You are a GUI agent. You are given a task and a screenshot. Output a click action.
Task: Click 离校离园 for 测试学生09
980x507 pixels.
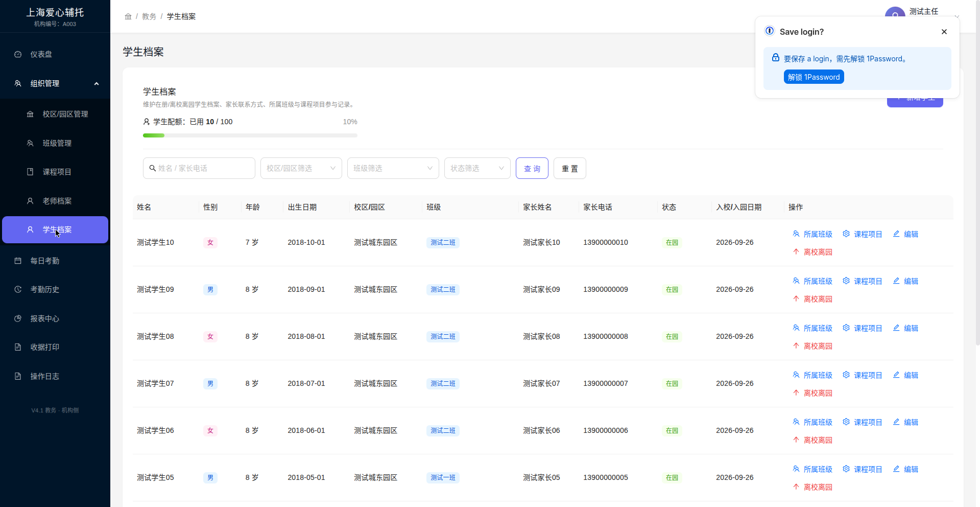tap(812, 299)
